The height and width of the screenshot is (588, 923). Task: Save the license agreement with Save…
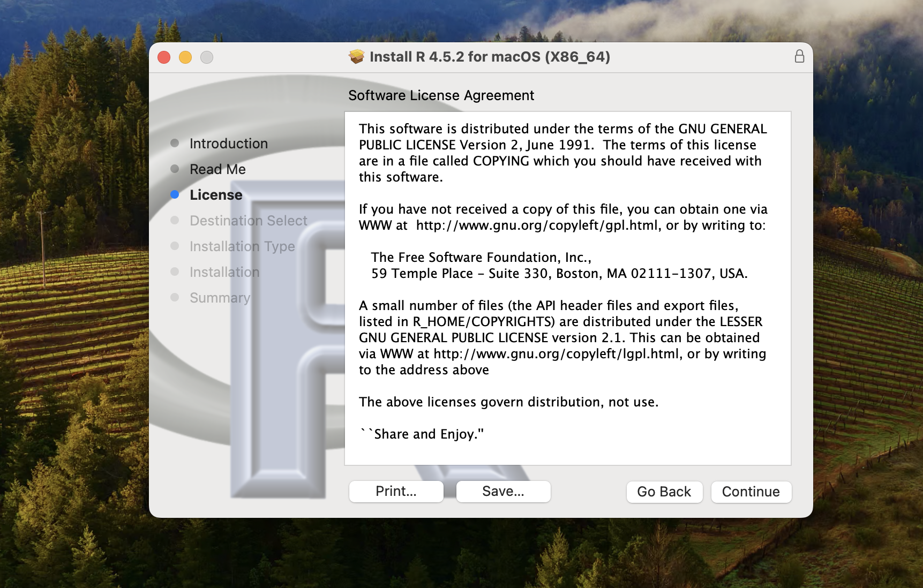(x=503, y=492)
